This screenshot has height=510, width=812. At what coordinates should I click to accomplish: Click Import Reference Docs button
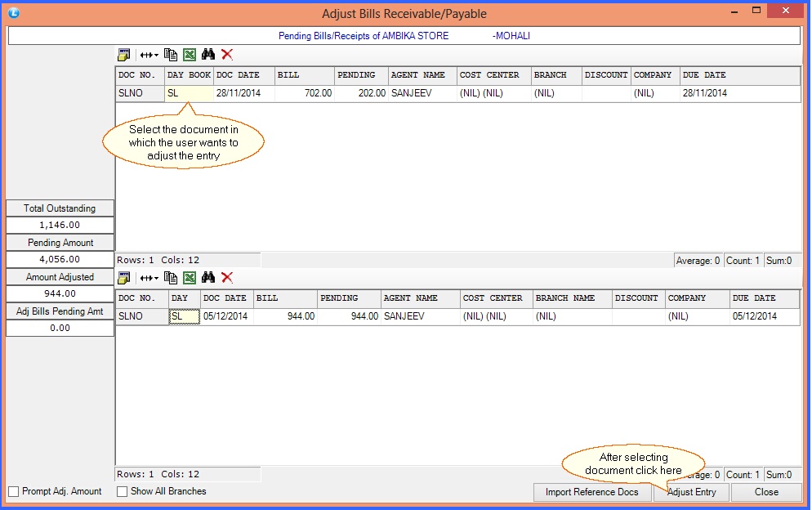tap(592, 492)
